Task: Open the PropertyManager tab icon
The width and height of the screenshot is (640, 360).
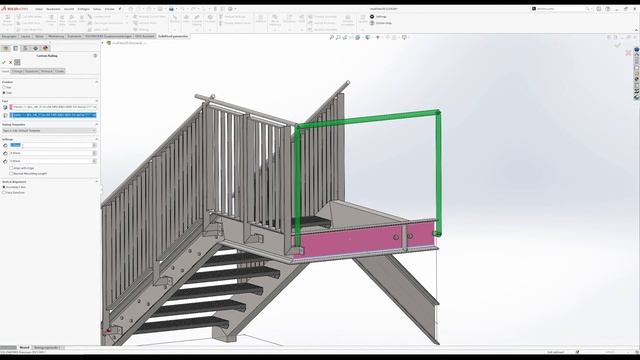Action: click(16, 49)
